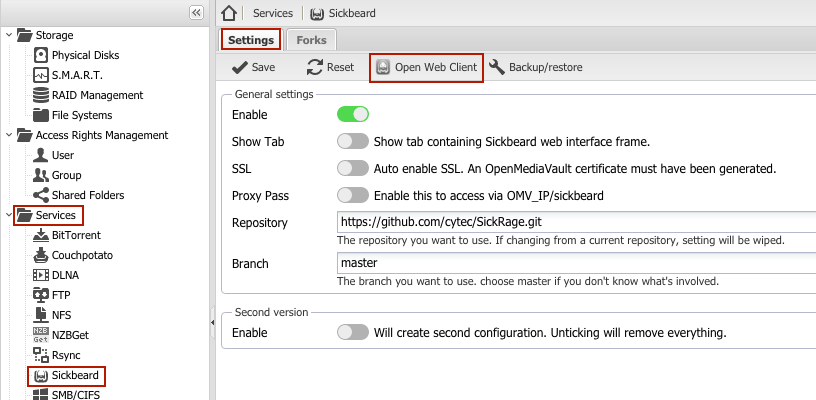The height and width of the screenshot is (400, 816).
Task: Click the Branch input field
Action: 576,263
